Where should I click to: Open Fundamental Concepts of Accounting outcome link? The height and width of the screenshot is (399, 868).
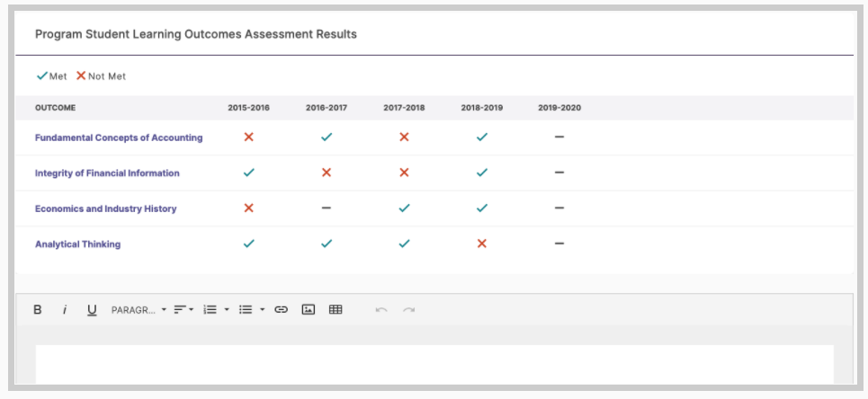tap(119, 137)
